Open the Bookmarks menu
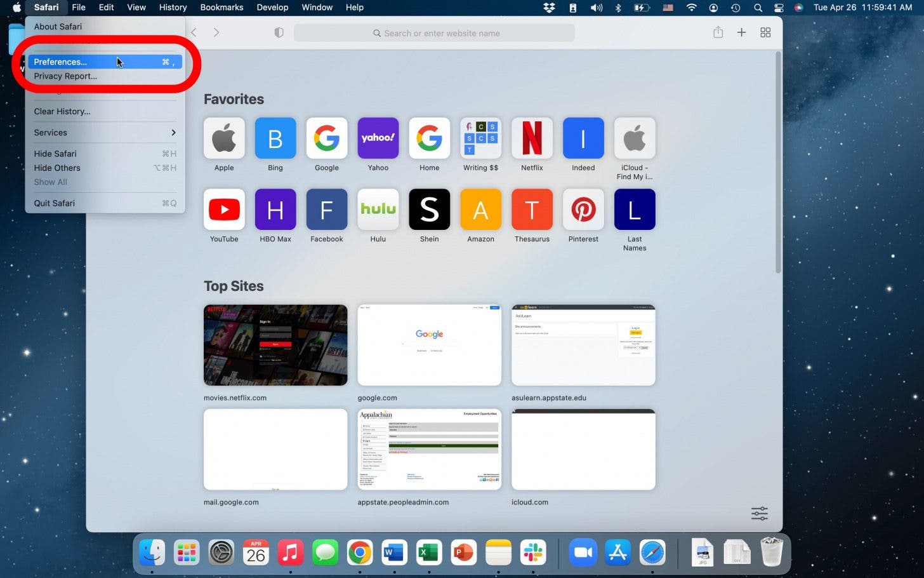 coord(221,8)
